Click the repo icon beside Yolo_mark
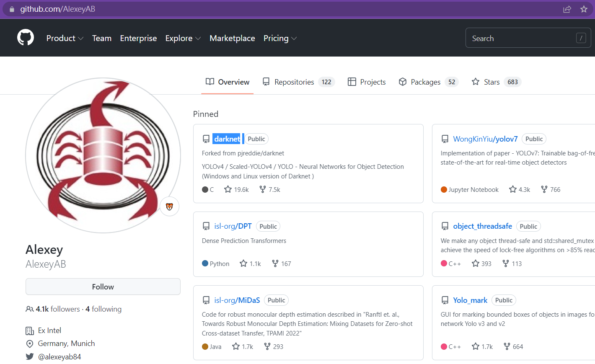Viewport: 595px width, 364px height. pyautogui.click(x=445, y=300)
